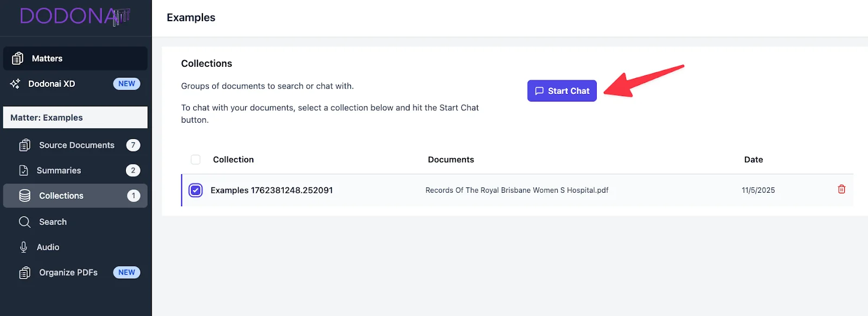Click the Summaries document icon
The width and height of the screenshot is (868, 316).
[23, 170]
